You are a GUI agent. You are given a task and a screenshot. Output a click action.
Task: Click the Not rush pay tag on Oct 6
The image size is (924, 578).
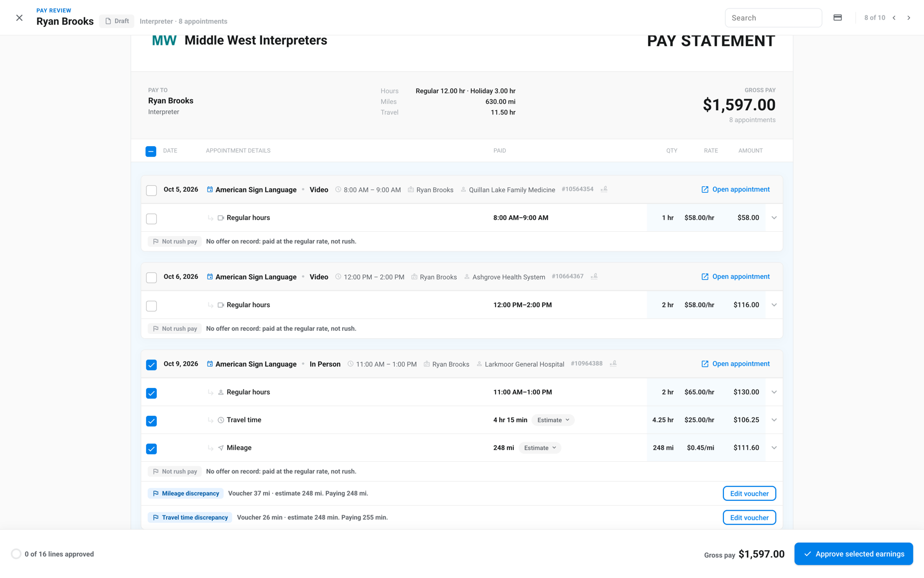point(175,329)
